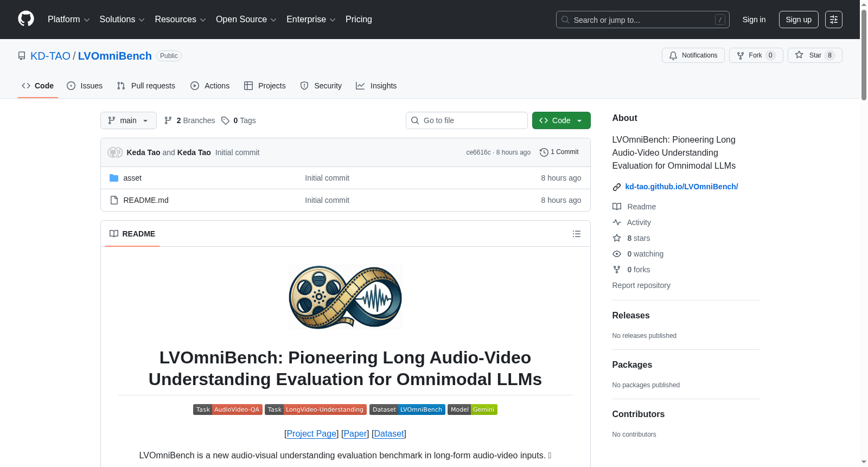Click the Go to file input
Screen dimensions: 868x467
[467, 120]
